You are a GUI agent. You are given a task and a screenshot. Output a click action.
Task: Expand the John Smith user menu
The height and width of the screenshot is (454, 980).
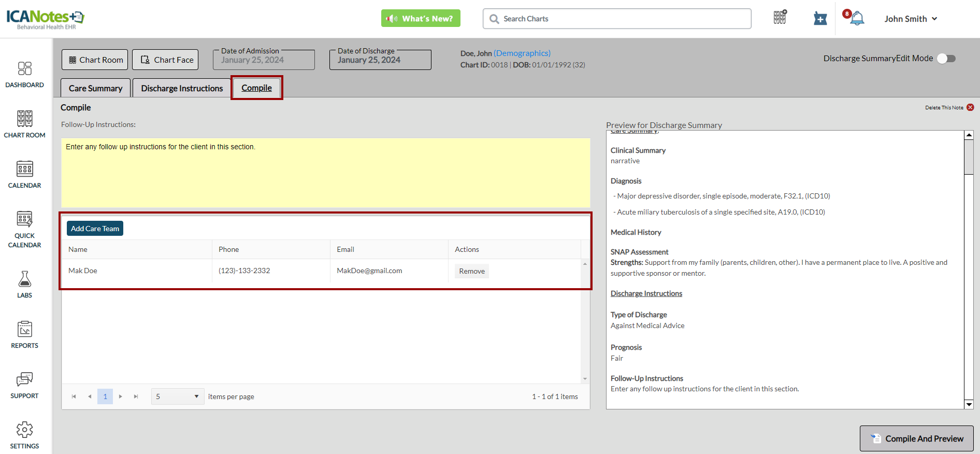911,19
